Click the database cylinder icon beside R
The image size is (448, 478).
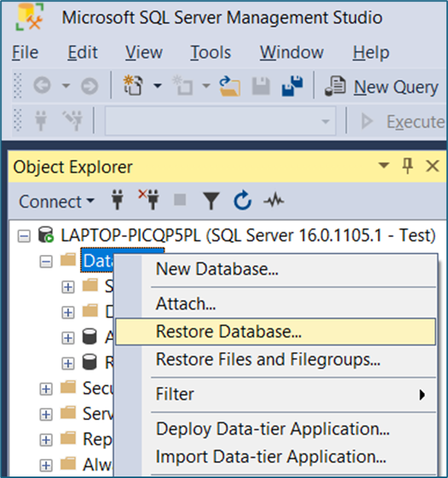point(90,362)
